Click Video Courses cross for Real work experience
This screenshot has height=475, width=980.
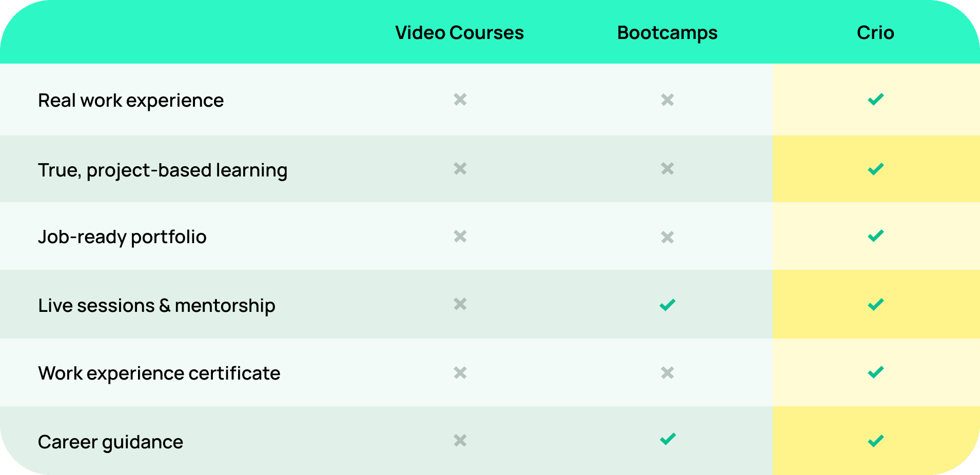[x=460, y=100]
